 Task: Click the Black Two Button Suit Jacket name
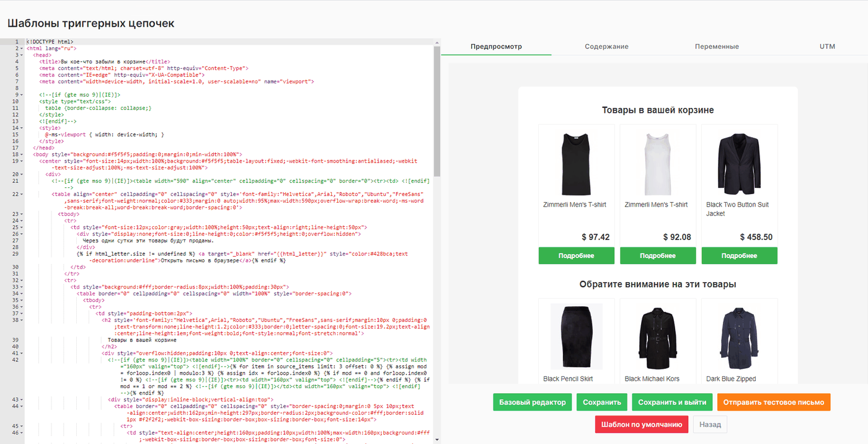[737, 209]
